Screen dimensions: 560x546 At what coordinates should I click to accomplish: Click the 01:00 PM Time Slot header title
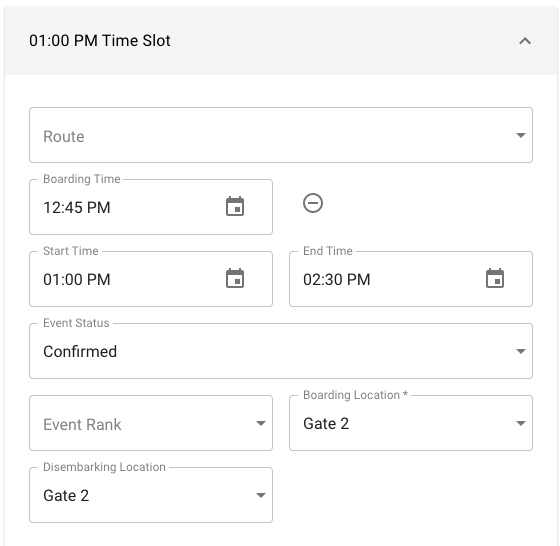click(100, 41)
